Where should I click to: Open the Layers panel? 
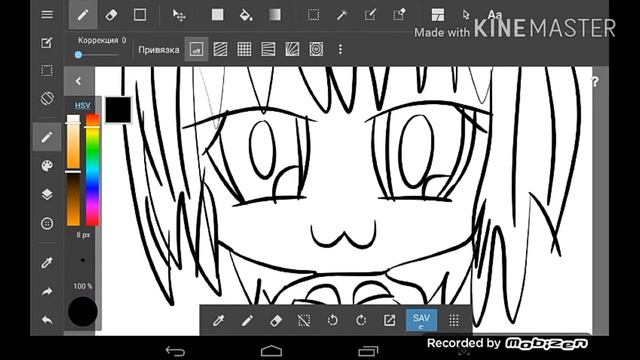click(47, 194)
